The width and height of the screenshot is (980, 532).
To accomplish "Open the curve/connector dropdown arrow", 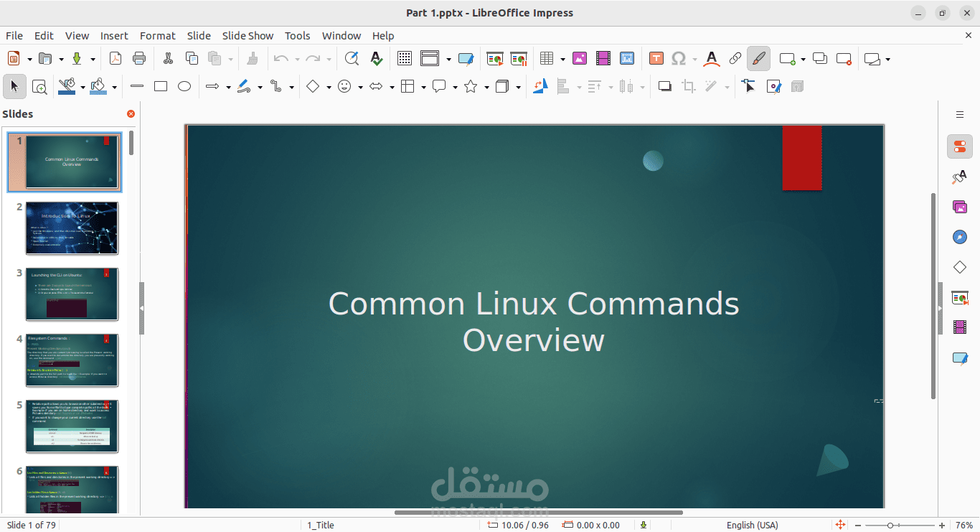I will pyautogui.click(x=291, y=86).
